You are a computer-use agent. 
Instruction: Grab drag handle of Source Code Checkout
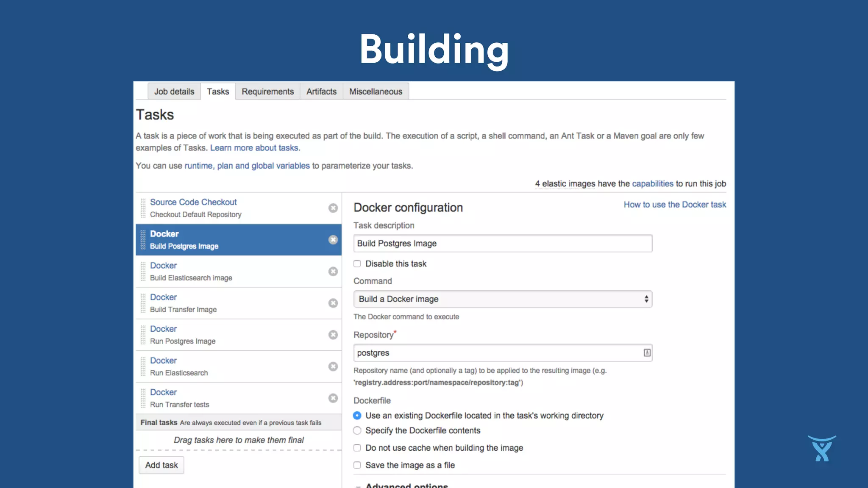[x=143, y=208]
